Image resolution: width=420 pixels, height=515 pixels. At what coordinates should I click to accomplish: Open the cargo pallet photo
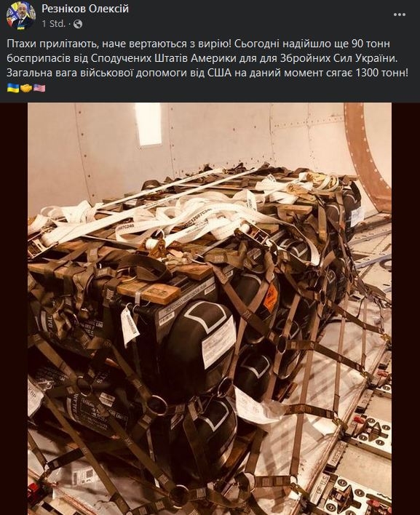[x=210, y=308]
